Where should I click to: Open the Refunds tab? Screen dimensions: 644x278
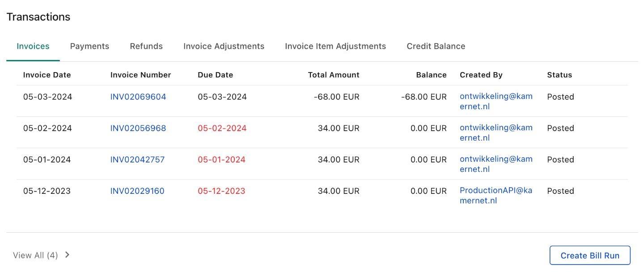click(x=146, y=46)
